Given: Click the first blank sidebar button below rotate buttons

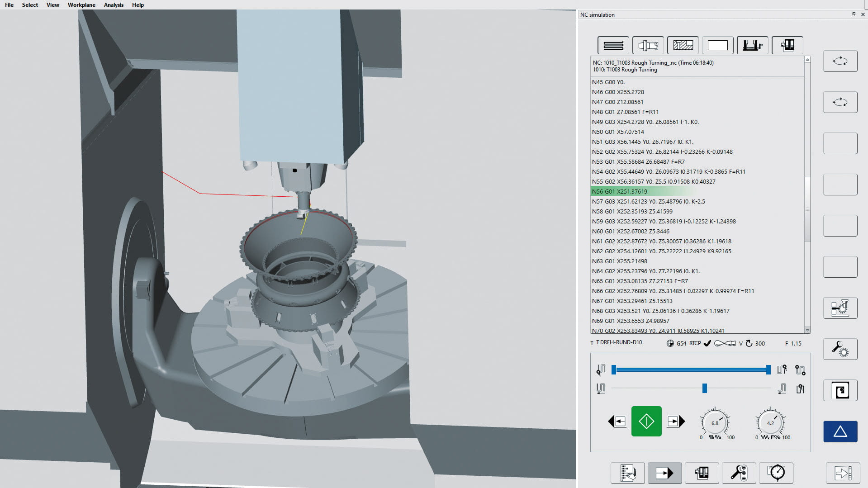Looking at the screenshot, I should [x=840, y=143].
